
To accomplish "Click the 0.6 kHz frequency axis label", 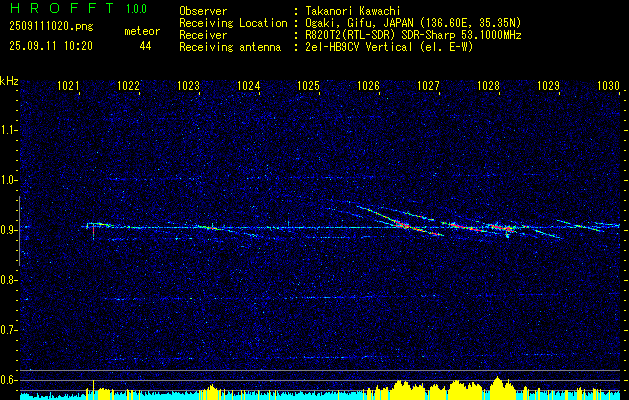I will [x=9, y=380].
